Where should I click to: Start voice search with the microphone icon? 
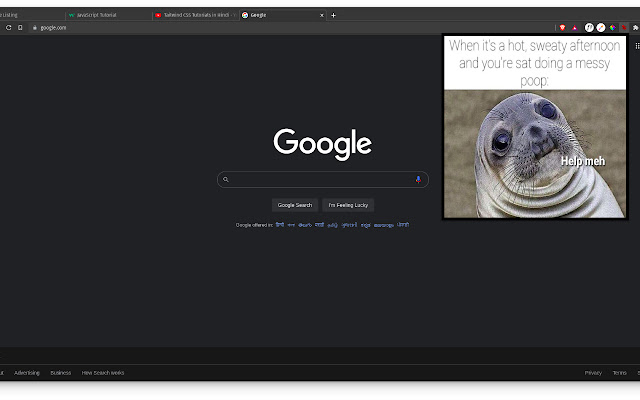pyautogui.click(x=418, y=180)
